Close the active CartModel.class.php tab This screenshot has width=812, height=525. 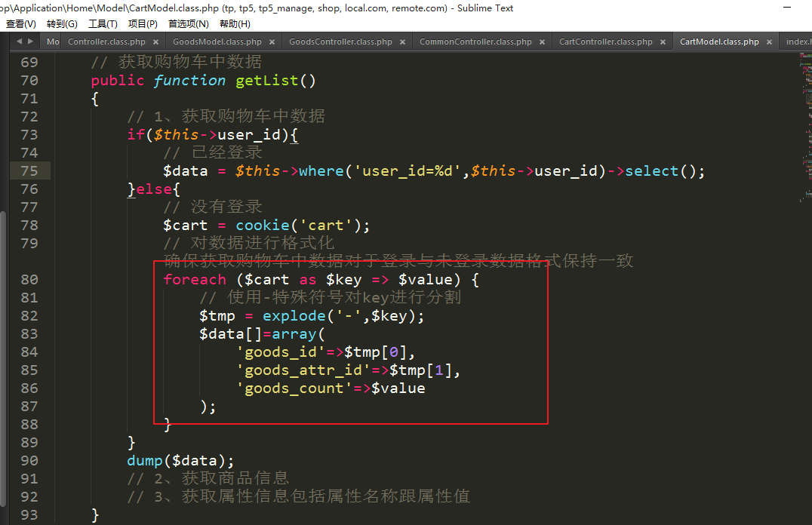tap(769, 42)
